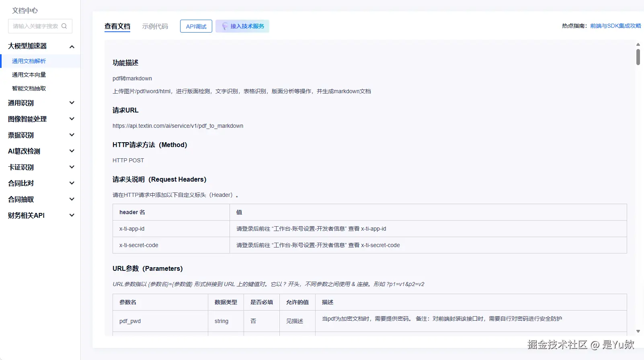This screenshot has width=644, height=360.
Task: Click the 接入技术服务 button
Action: click(x=242, y=26)
